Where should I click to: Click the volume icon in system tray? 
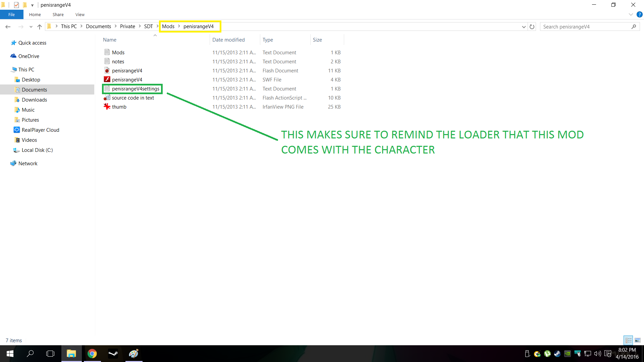point(597,354)
